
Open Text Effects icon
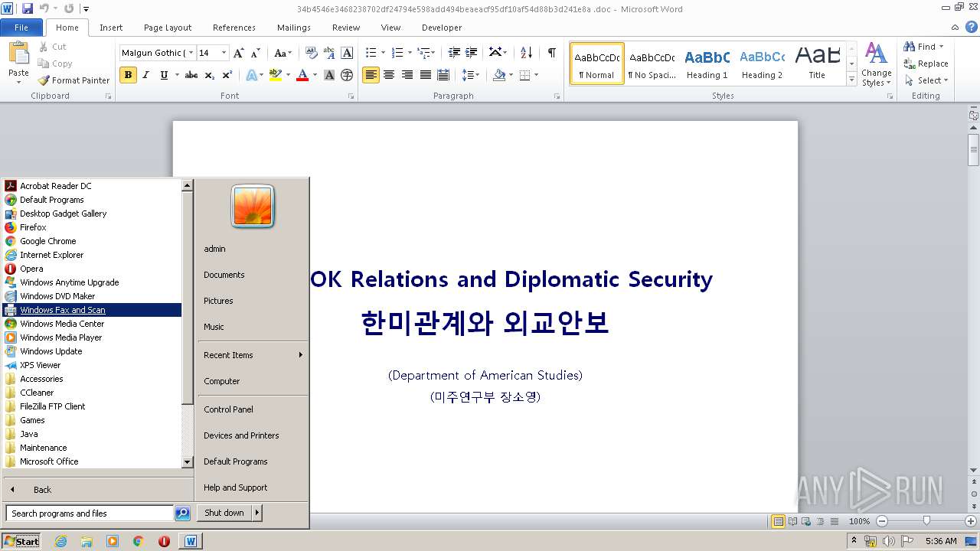(250, 75)
